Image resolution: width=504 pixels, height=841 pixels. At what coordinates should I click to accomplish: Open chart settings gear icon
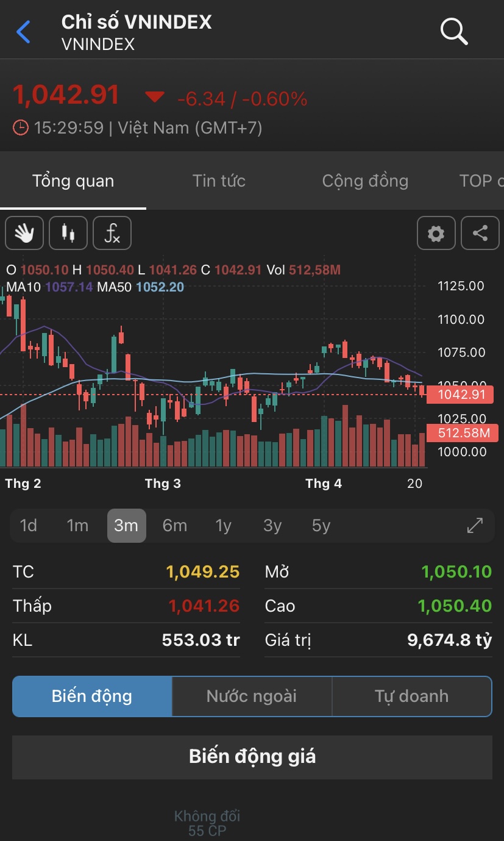coord(436,233)
